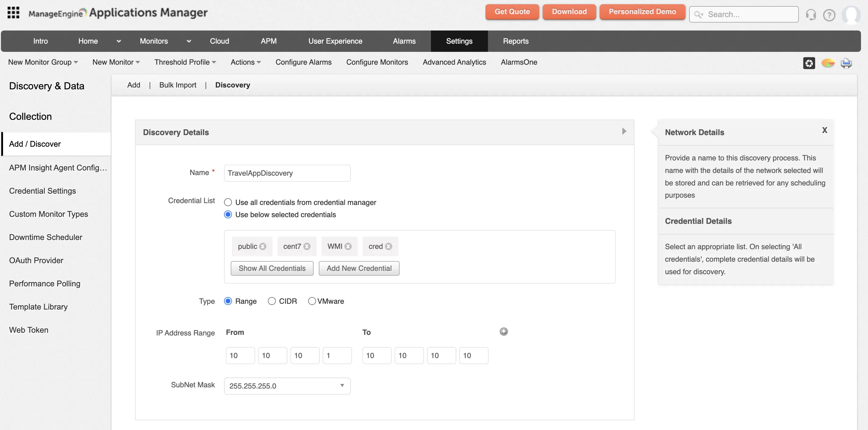Click the Add New Credential button
868x430 pixels.
pos(359,268)
